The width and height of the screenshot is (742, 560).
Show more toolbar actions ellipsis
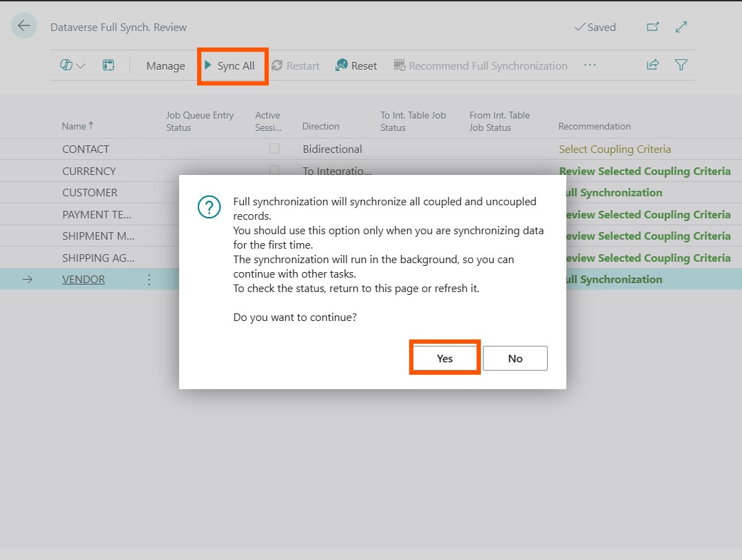point(590,65)
